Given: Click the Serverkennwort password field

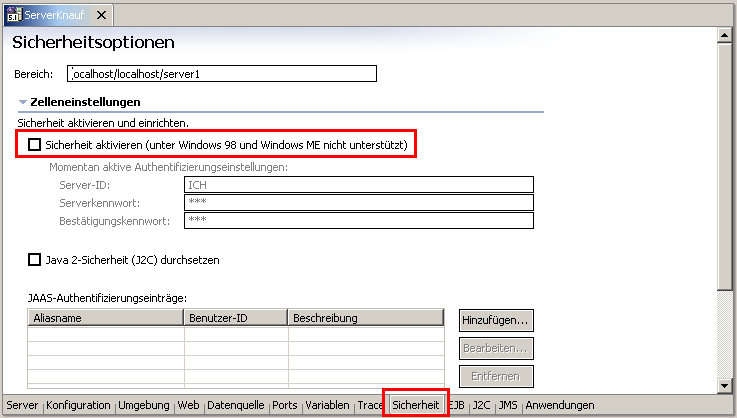Looking at the screenshot, I should tap(359, 203).
